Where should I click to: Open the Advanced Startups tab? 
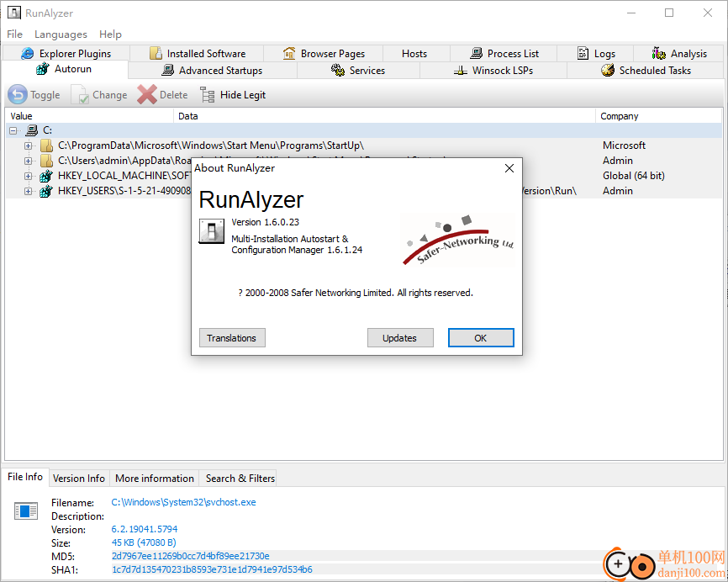[212, 70]
